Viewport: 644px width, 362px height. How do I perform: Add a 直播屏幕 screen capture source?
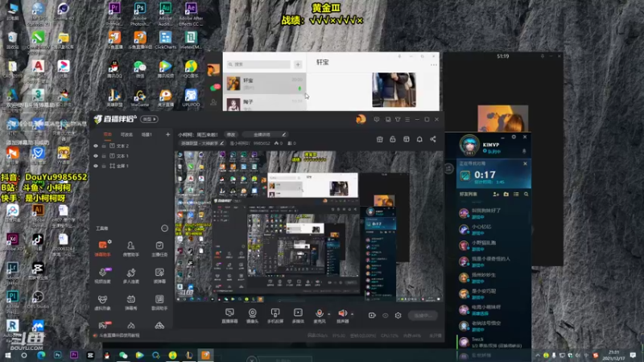[229, 315]
